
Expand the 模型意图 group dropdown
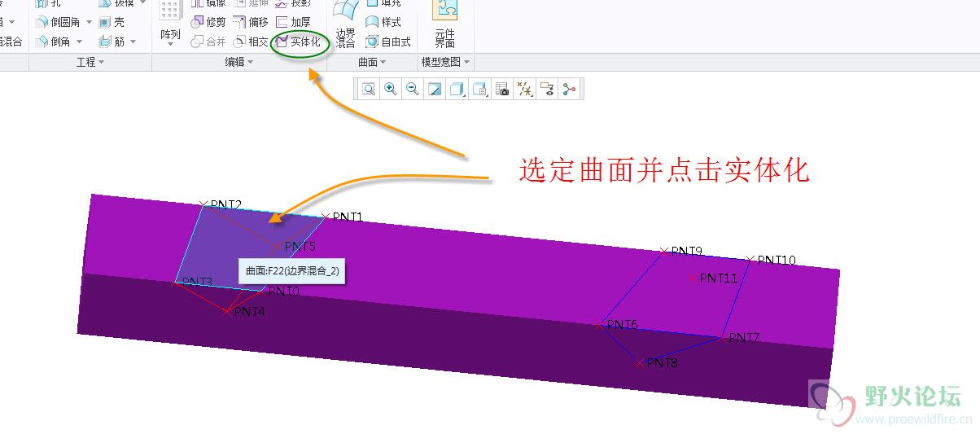tap(446, 62)
